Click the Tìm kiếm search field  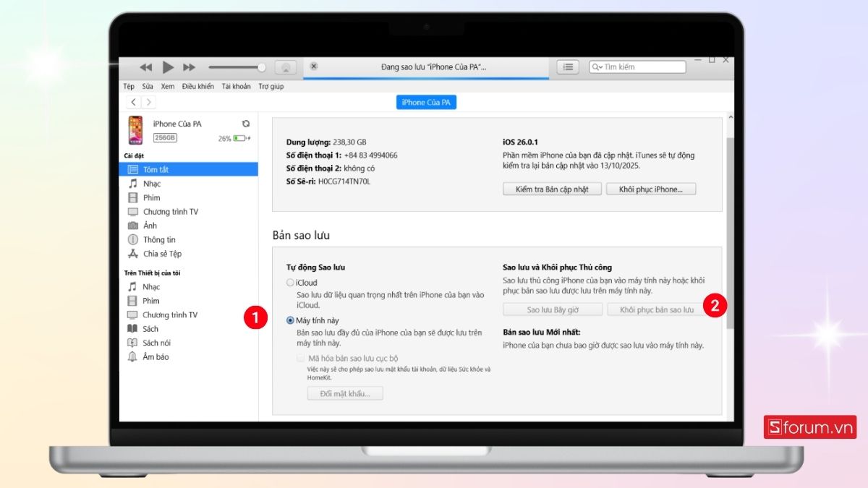[637, 67]
